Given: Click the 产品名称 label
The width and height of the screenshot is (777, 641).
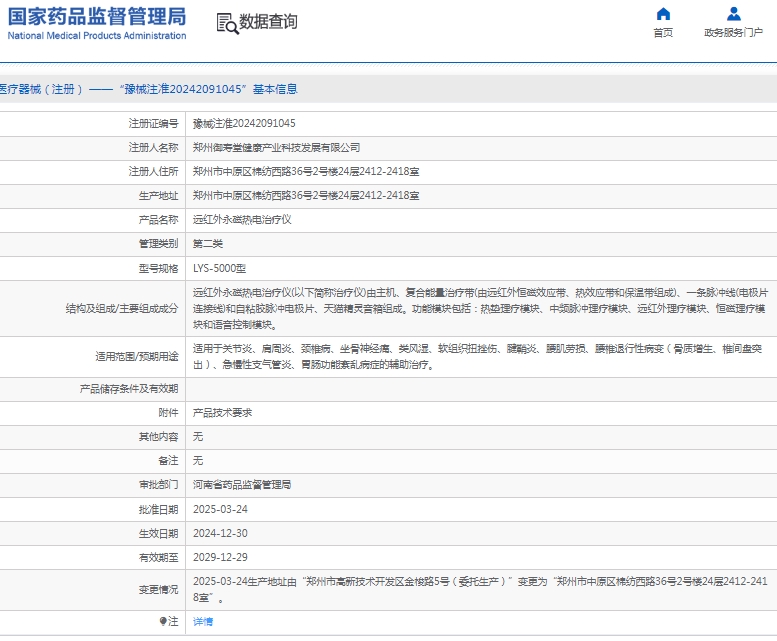Looking at the screenshot, I should 158,219.
